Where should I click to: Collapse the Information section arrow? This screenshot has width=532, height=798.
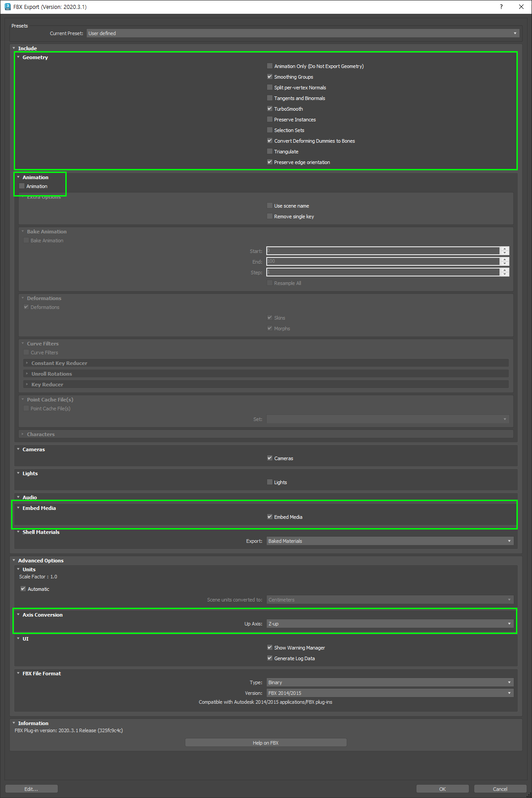[14, 723]
